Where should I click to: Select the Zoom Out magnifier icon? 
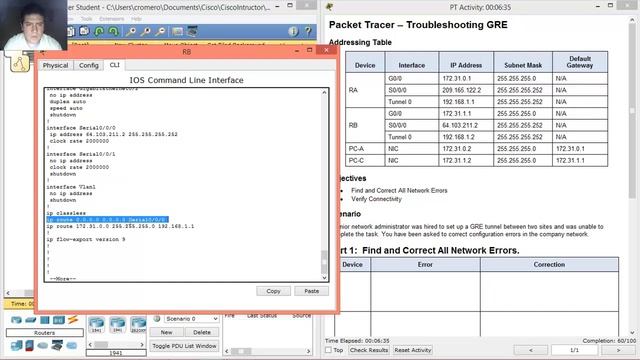[161, 31]
